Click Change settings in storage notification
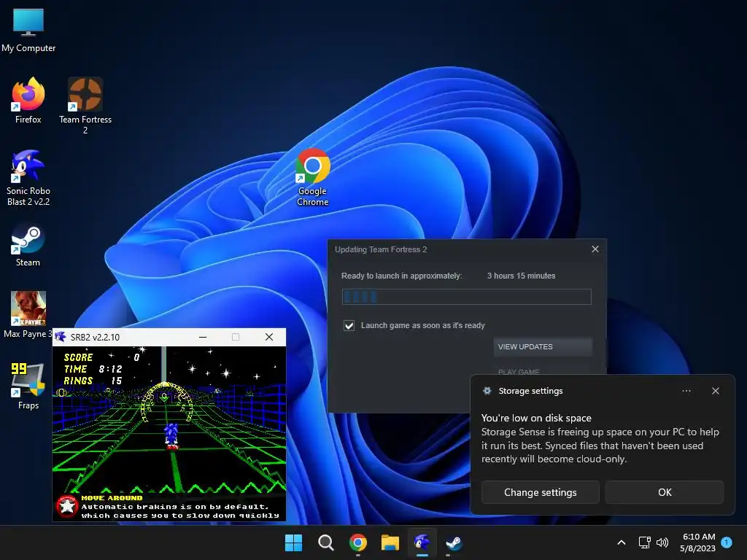747x560 pixels. (x=541, y=492)
